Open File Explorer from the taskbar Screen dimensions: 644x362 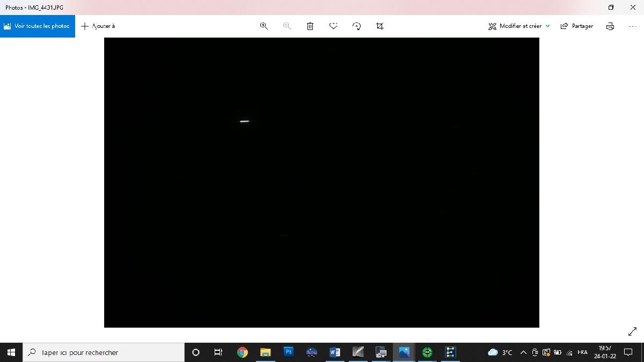click(265, 352)
